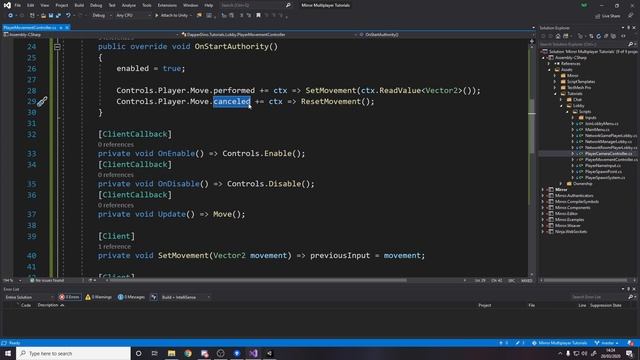Collapse the OnStartAuthority method outline box
This screenshot has width=640, height=360.
click(57, 47)
